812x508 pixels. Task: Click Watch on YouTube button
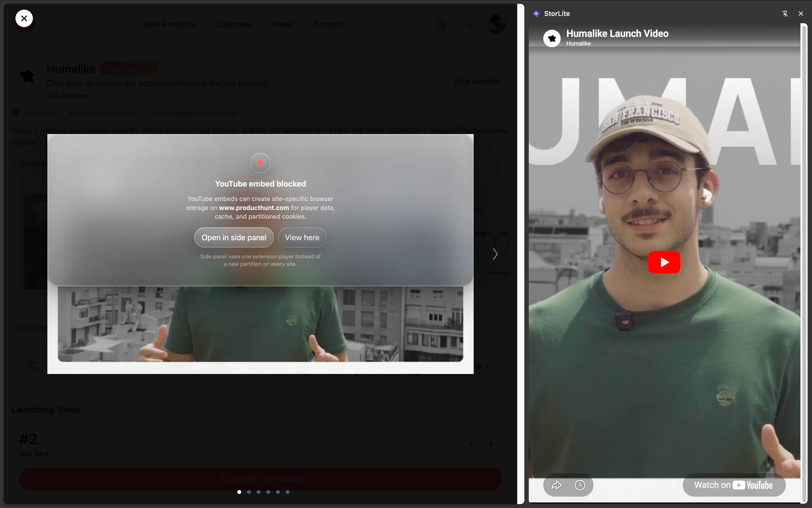(x=734, y=485)
